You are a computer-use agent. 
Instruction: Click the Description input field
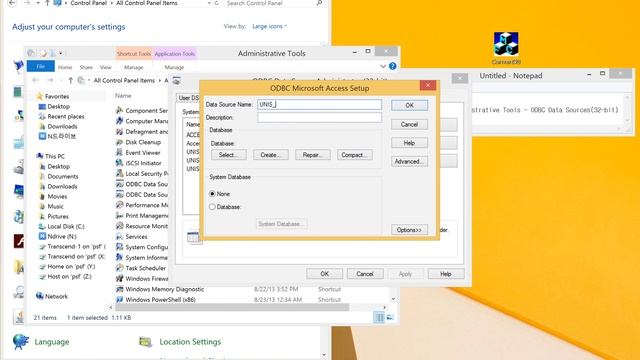click(319, 118)
